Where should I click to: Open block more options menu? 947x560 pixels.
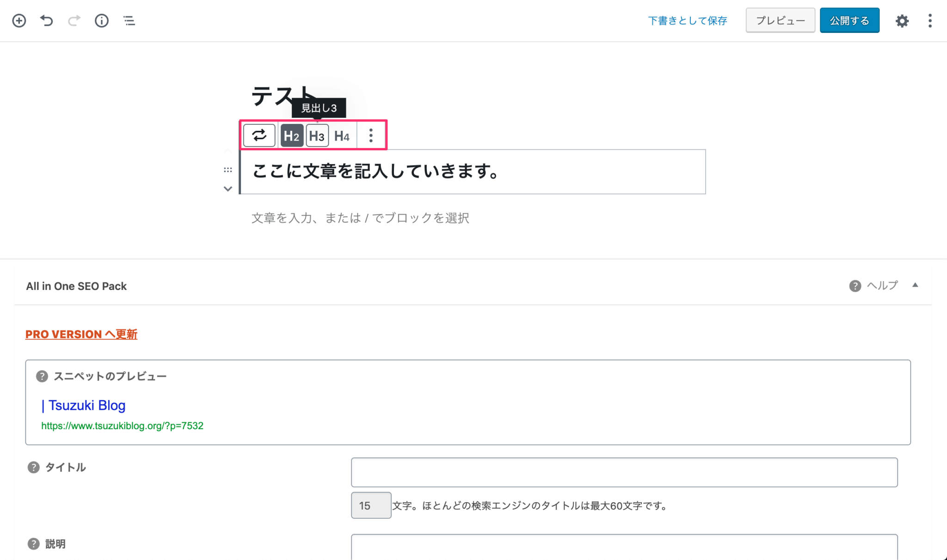pyautogui.click(x=371, y=135)
